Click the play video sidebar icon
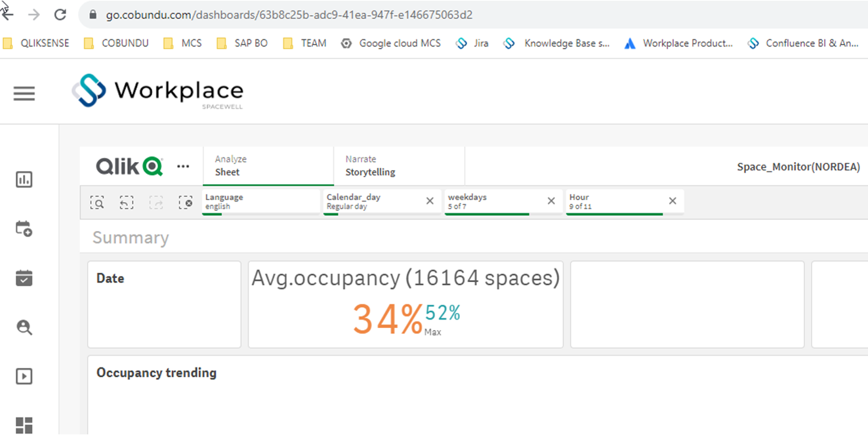Viewport: 868px width, 435px height. point(24,377)
